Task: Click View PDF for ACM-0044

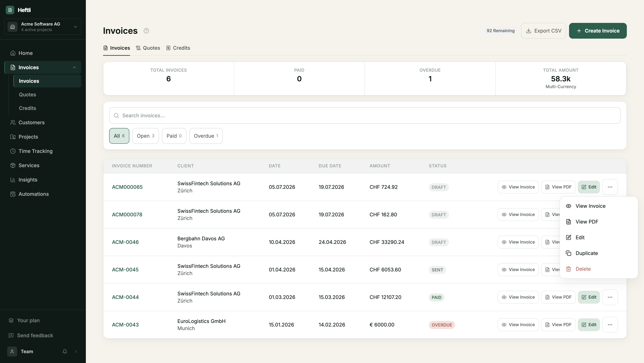Action: (558, 297)
